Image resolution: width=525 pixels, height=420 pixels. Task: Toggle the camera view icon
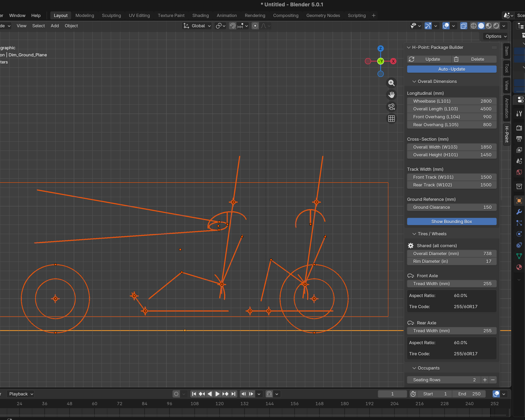(x=391, y=107)
